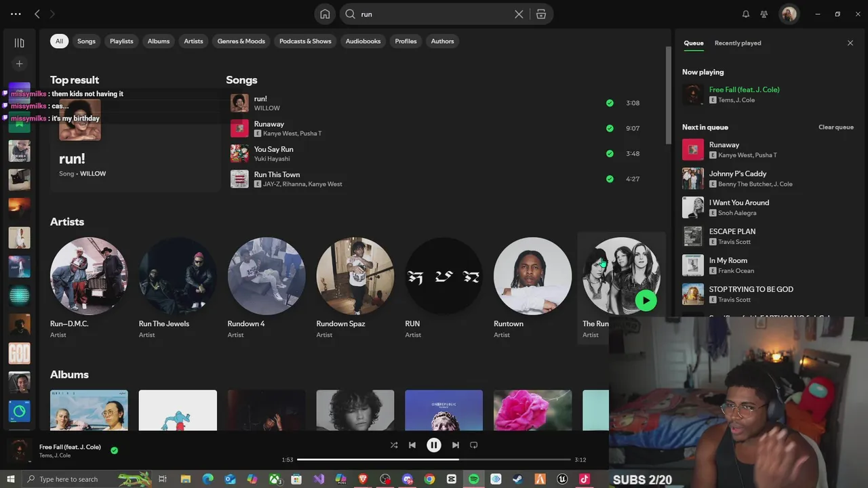
Task: Go to Spotify Home
Action: point(325,14)
